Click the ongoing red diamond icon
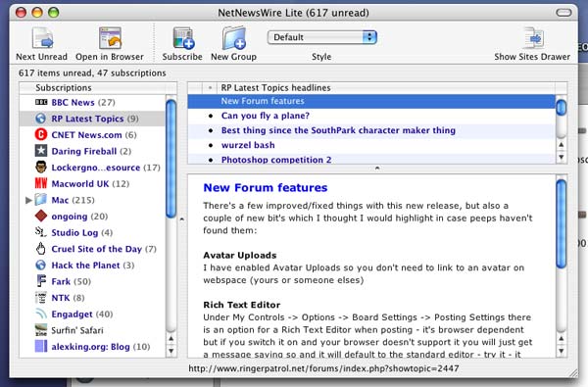The image size is (588, 387). click(x=41, y=216)
